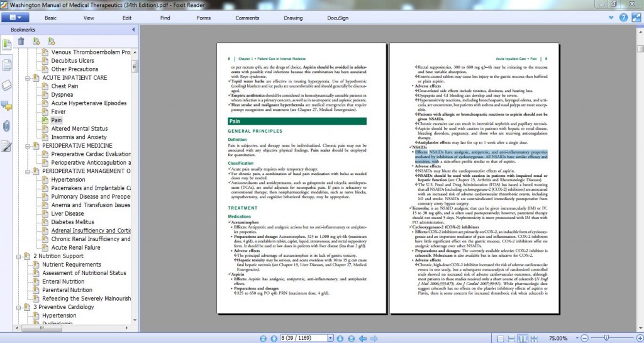The height and width of the screenshot is (343, 644).
Task: Open the Forms ribbon tab
Action: tap(203, 18)
